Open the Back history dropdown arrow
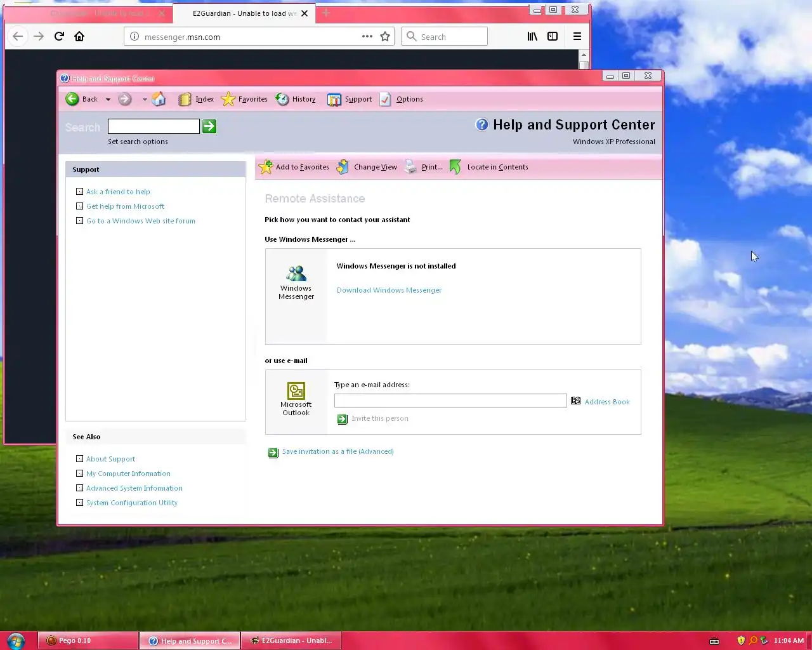 [108, 100]
